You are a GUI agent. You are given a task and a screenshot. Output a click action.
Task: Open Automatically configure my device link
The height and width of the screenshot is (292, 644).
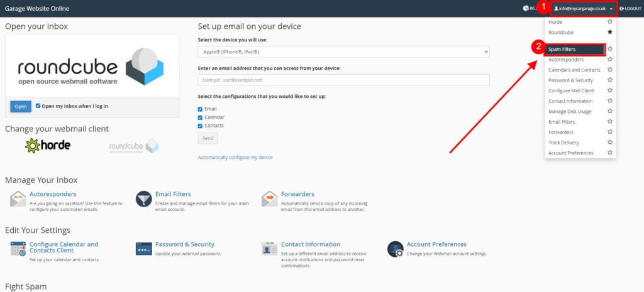[235, 157]
